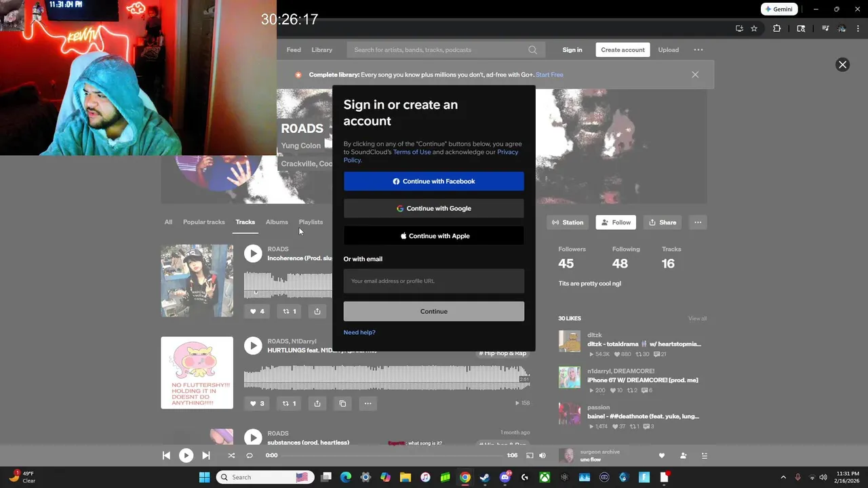Like the HURTLUNGS track (3 likes)
868x488 pixels.
point(258,403)
